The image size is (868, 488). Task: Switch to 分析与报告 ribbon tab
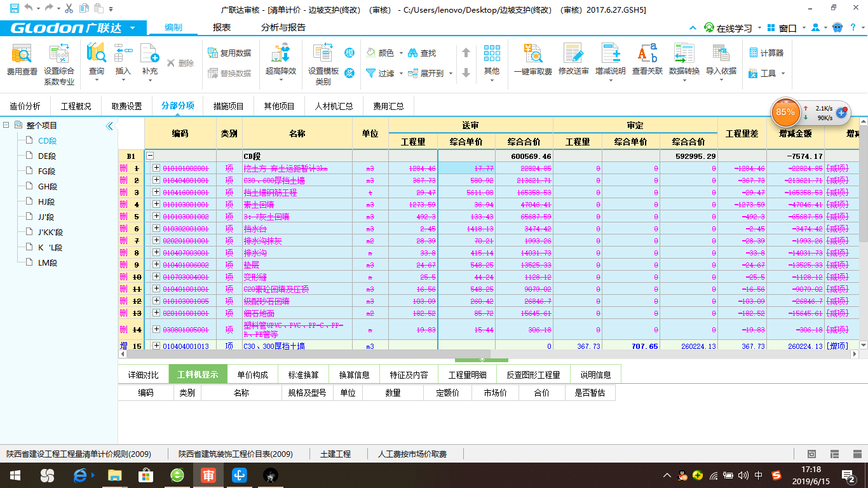pyautogui.click(x=283, y=28)
